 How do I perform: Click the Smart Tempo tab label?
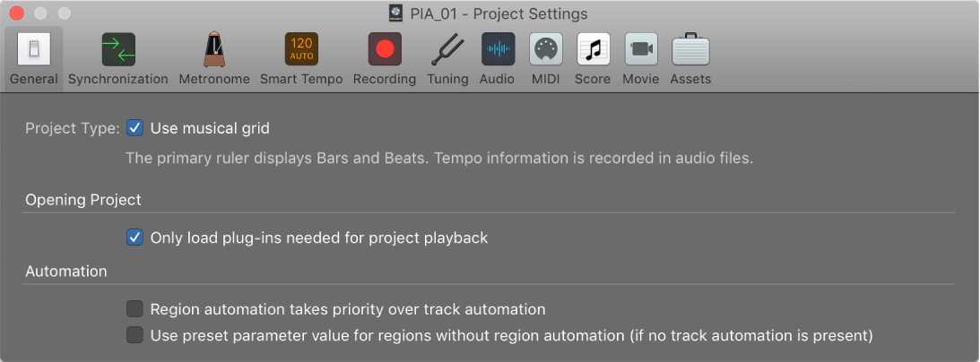click(x=301, y=79)
